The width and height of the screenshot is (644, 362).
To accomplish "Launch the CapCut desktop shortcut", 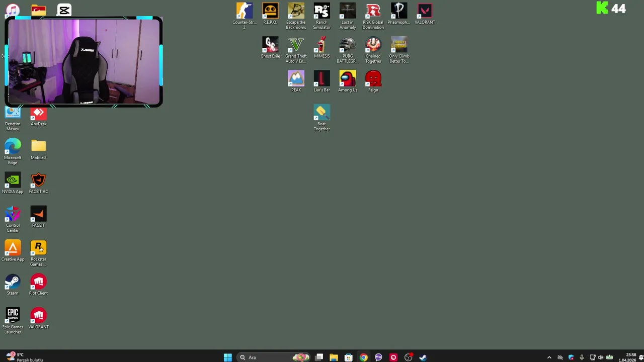I will pyautogui.click(x=64, y=10).
